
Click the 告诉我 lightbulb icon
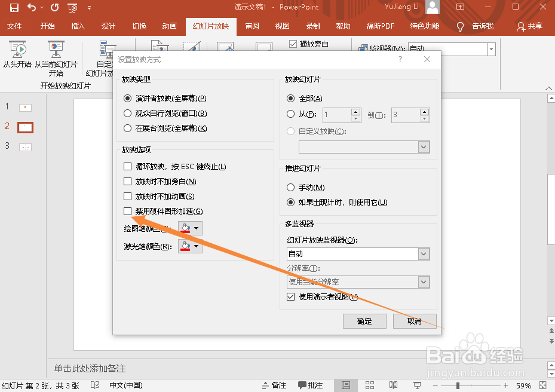tap(460, 26)
